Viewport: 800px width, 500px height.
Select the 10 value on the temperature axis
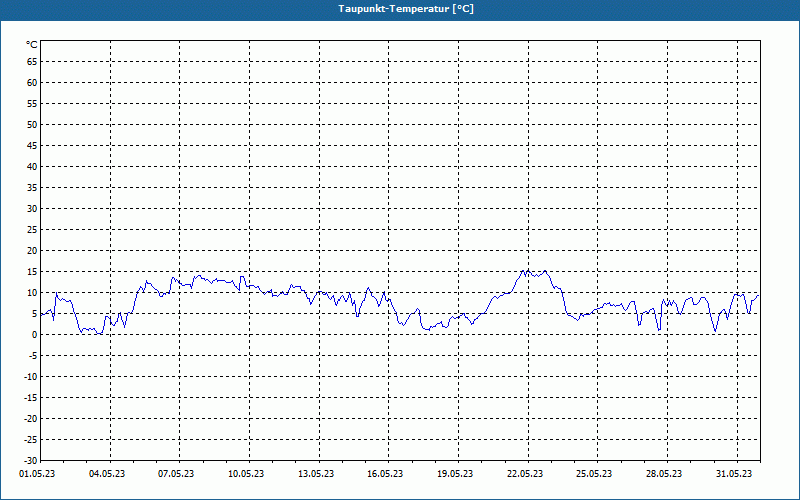[x=32, y=292]
